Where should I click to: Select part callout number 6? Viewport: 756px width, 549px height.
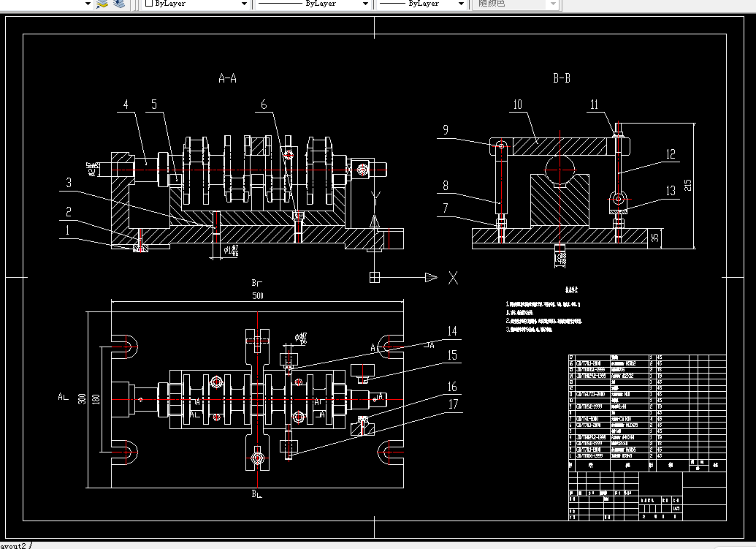[x=264, y=105]
